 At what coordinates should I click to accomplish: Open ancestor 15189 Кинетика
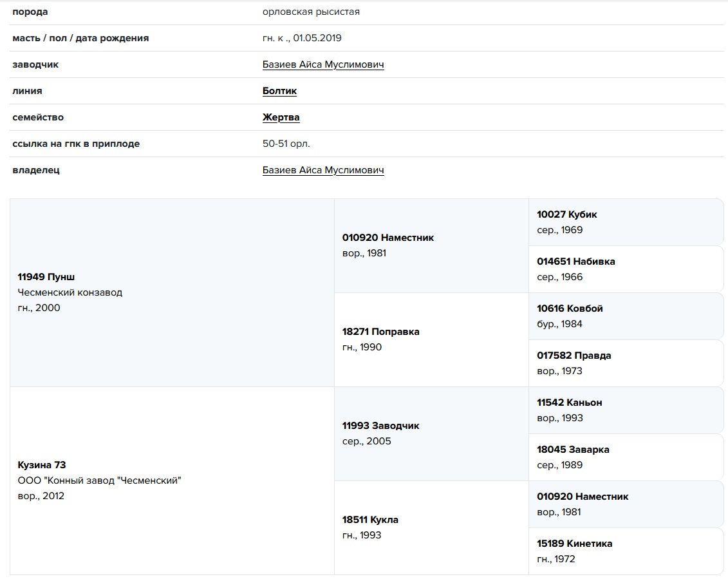575,544
